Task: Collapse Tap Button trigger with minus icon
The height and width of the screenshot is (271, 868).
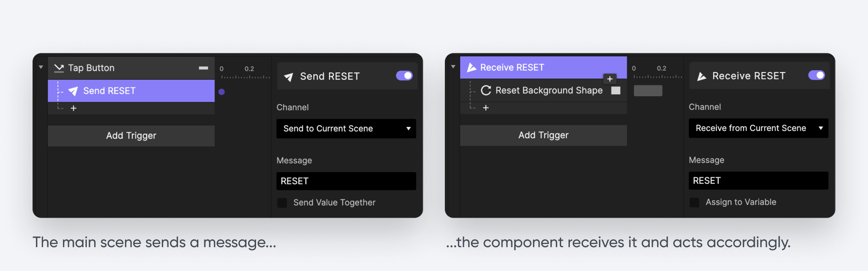Action: [x=203, y=68]
